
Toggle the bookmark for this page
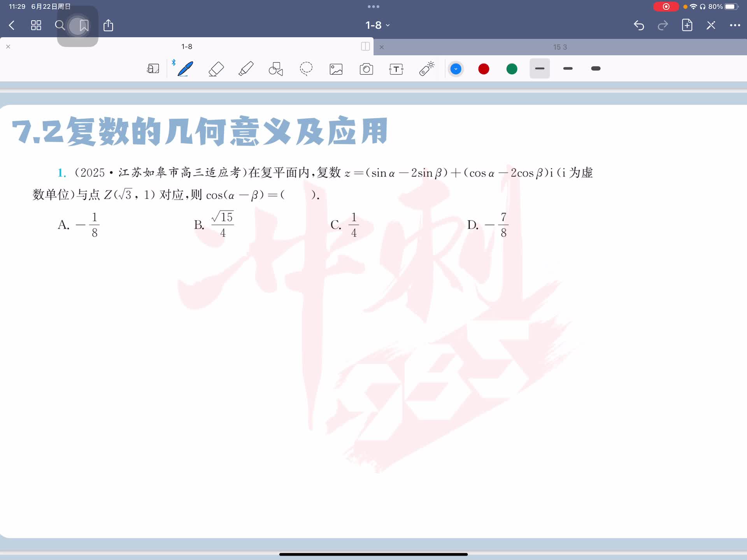[x=84, y=26]
